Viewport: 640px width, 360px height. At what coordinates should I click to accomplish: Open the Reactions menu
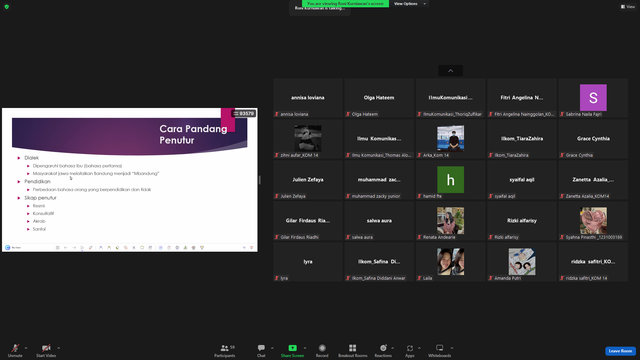tap(383, 350)
